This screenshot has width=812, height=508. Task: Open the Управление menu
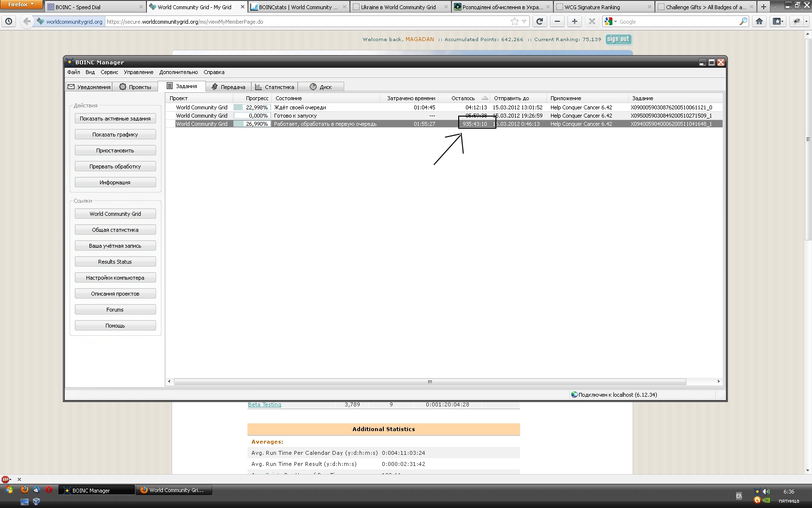138,72
